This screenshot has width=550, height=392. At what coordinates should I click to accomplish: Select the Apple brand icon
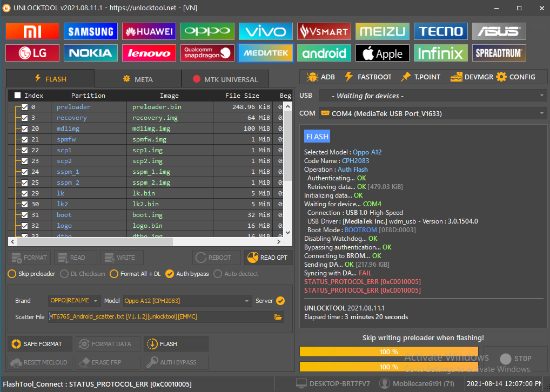point(383,53)
